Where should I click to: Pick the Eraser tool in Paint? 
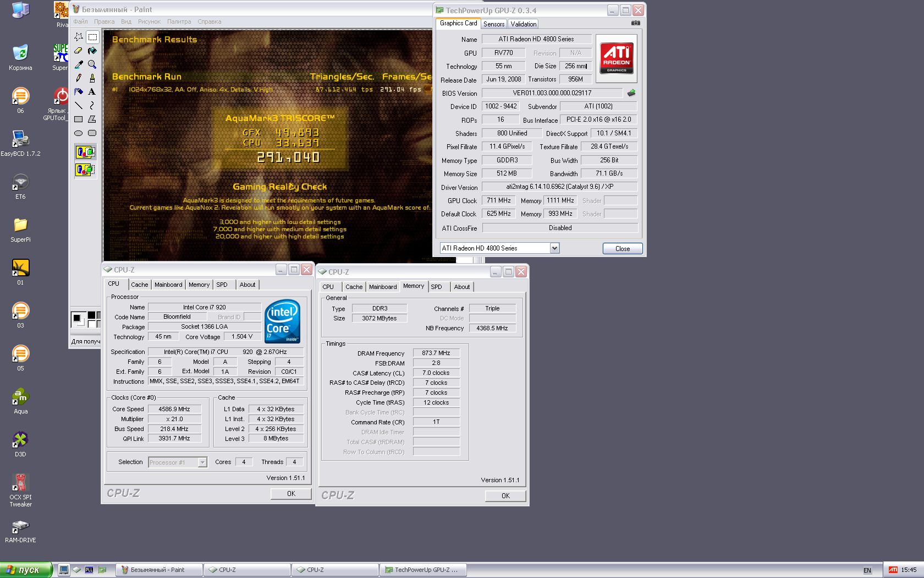coord(79,51)
